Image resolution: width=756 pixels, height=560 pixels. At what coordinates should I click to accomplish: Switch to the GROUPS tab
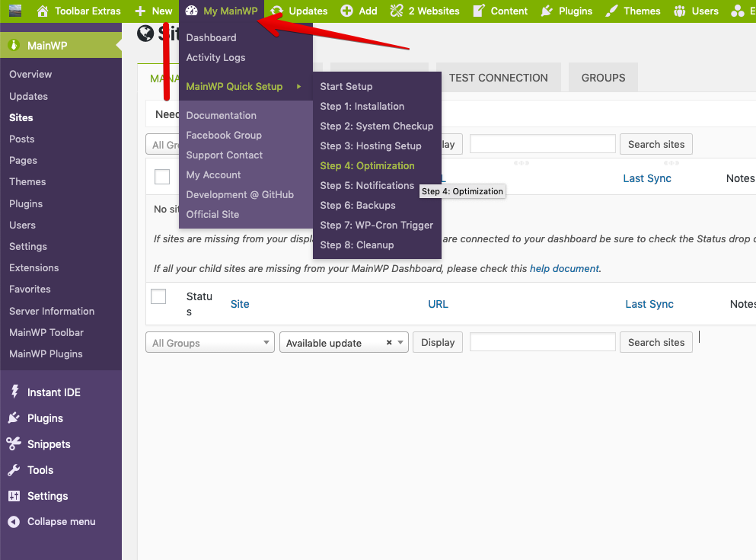pyautogui.click(x=603, y=78)
